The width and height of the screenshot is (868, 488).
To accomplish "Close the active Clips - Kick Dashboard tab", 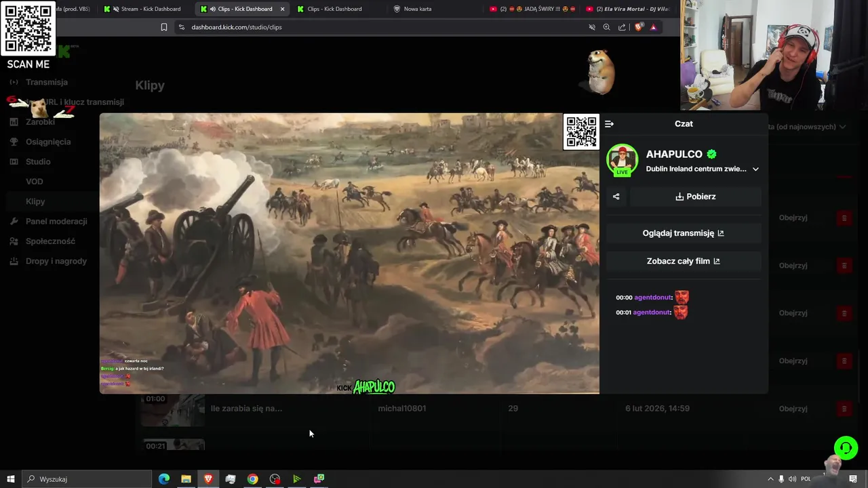I will point(282,9).
